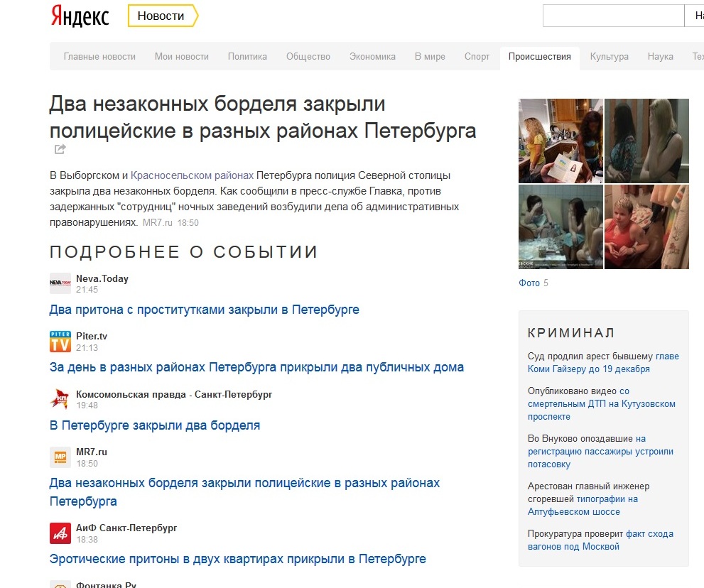Click inside the search input field
Viewport: 704px width, 588px height.
click(612, 16)
